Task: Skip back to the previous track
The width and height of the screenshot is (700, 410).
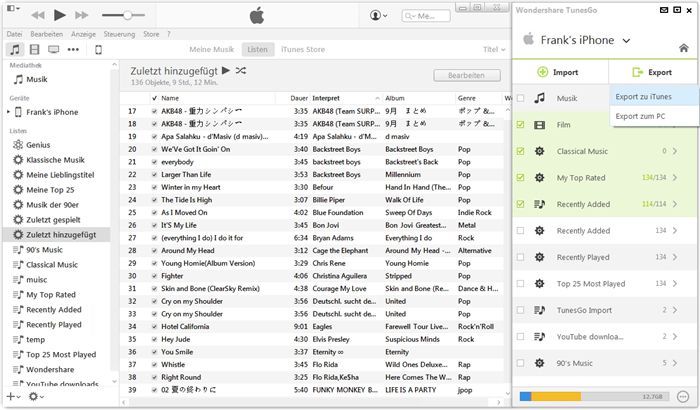Action: click(38, 15)
